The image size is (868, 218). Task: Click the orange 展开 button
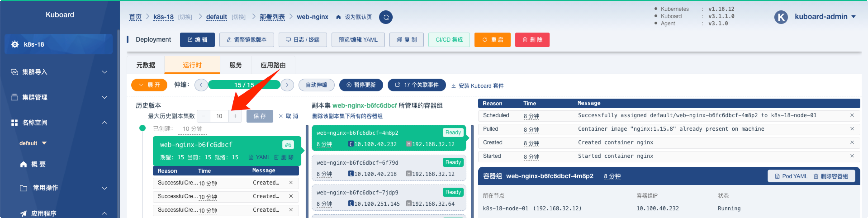(149, 85)
